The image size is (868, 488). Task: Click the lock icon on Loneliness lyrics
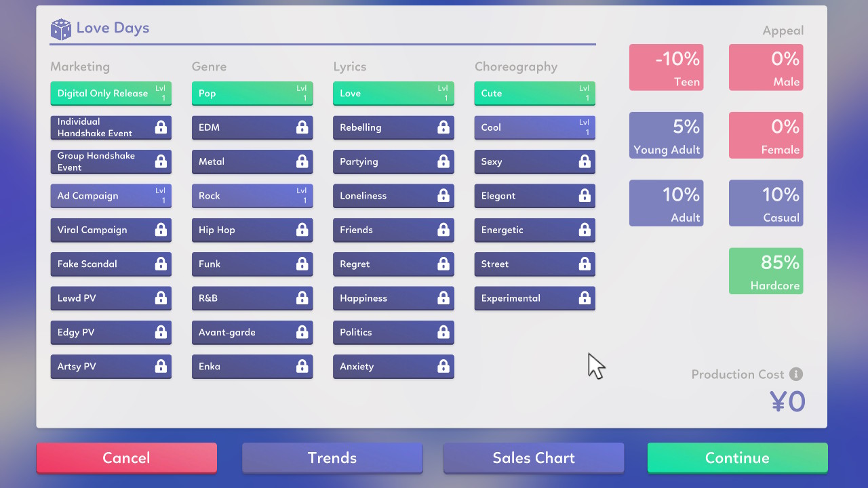443,196
